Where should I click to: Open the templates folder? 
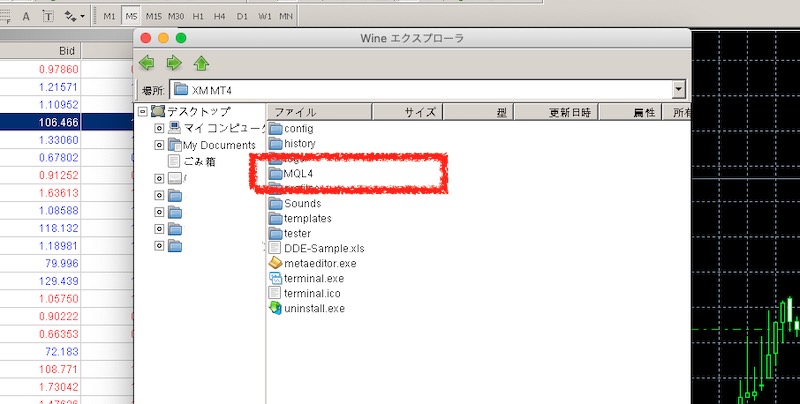pos(301,218)
